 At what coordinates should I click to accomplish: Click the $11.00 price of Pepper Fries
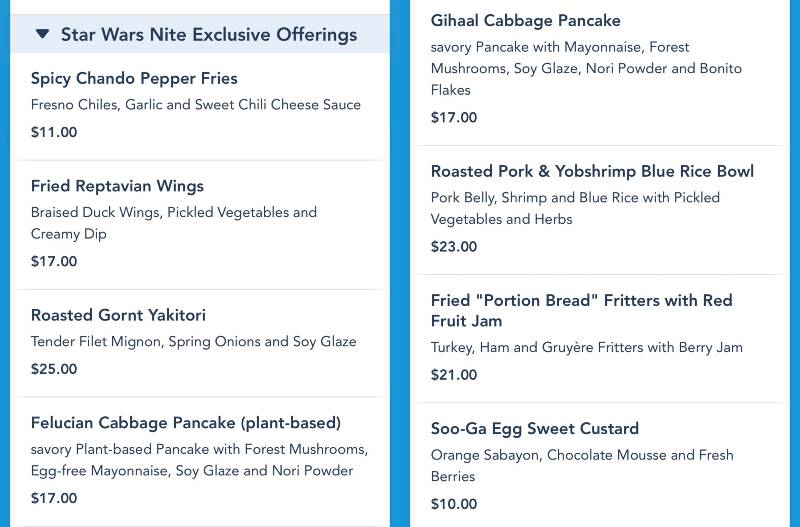pyautogui.click(x=54, y=132)
